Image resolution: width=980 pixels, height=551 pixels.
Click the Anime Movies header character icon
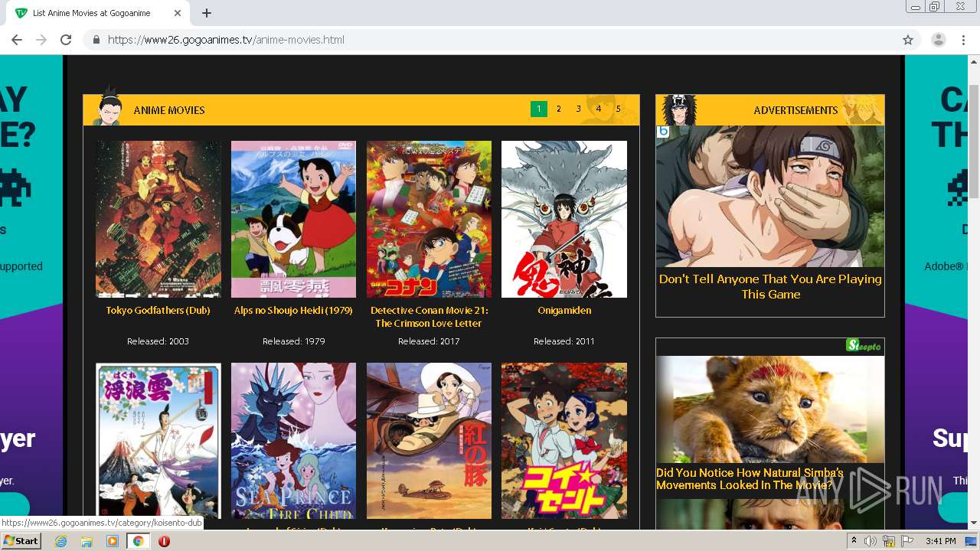(107, 107)
